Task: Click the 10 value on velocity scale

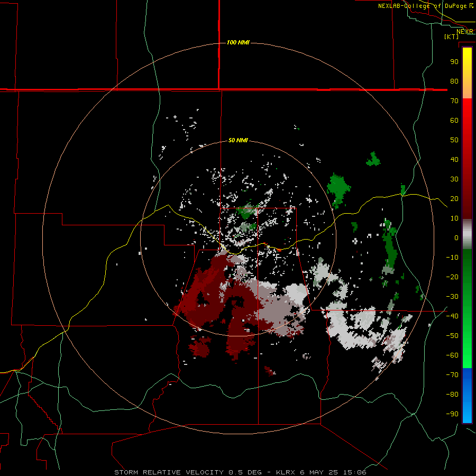Action: tap(454, 218)
